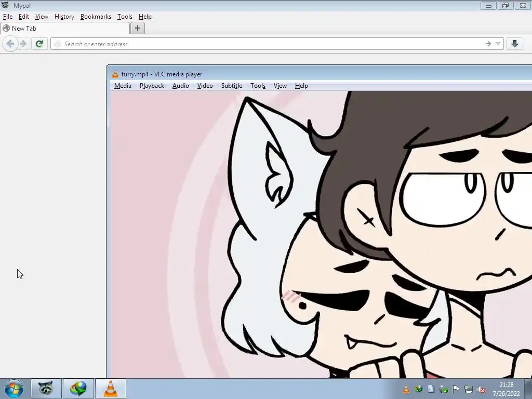
Task: Click the Show desktop strip
Action: [528, 389]
